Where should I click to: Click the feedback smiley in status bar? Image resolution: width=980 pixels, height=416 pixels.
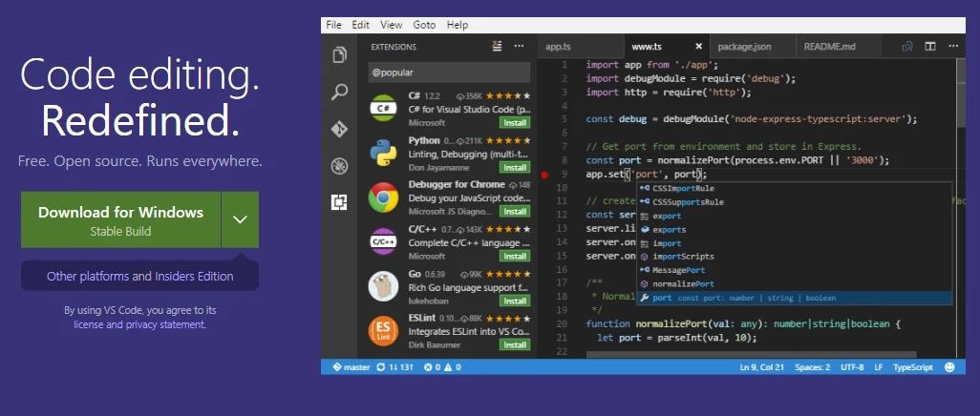point(950,367)
